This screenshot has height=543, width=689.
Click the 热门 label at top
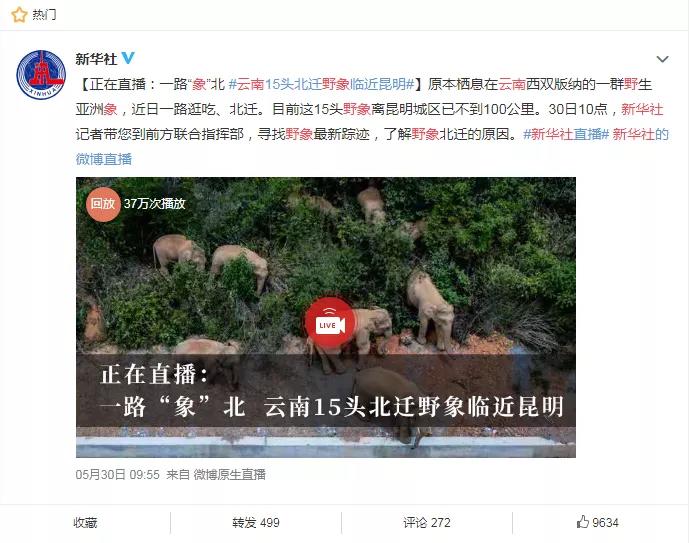click(44, 15)
